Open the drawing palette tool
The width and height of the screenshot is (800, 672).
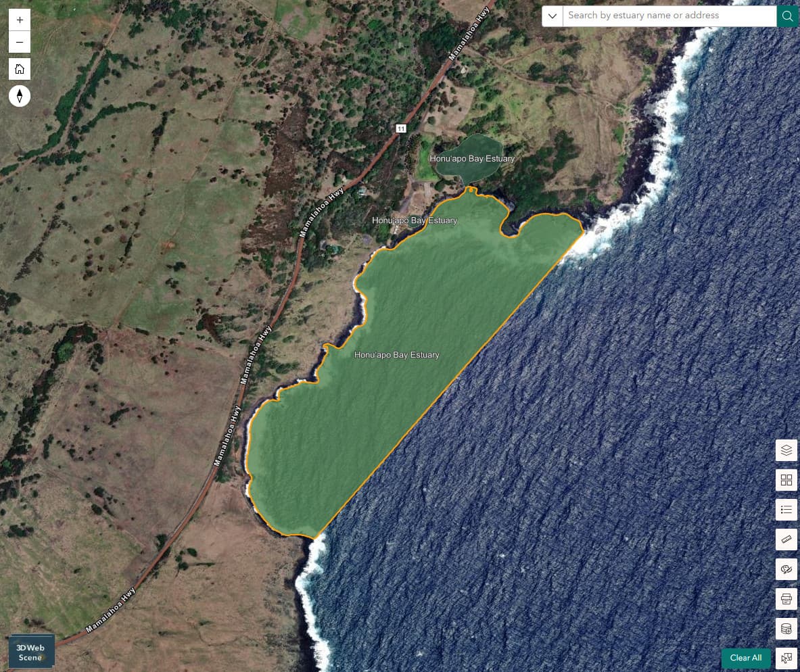786,569
